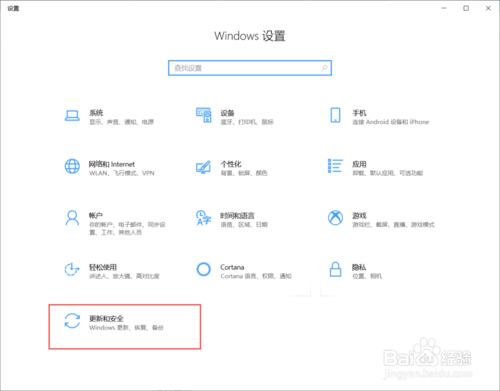Open the Apps (应用) list icon

(x=335, y=166)
